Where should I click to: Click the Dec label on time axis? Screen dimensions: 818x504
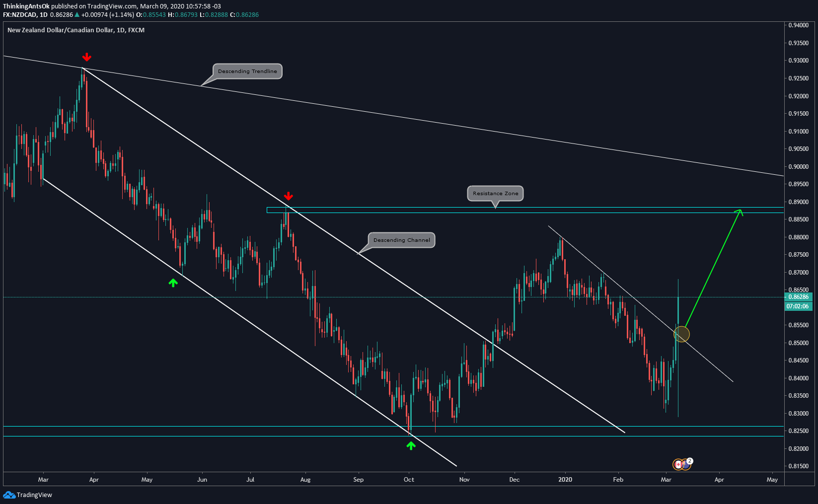click(515, 480)
